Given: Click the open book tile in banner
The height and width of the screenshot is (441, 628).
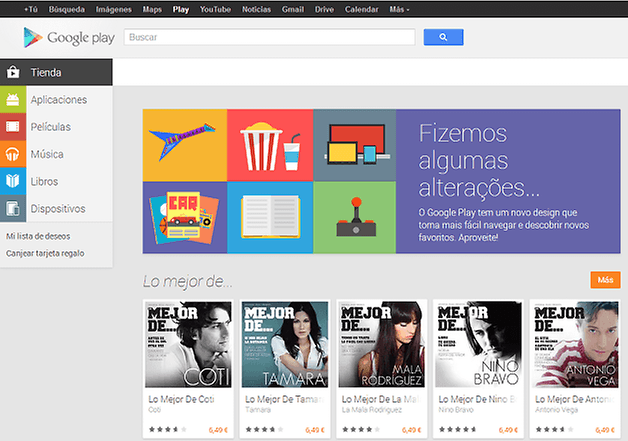Looking at the screenshot, I should 270,217.
